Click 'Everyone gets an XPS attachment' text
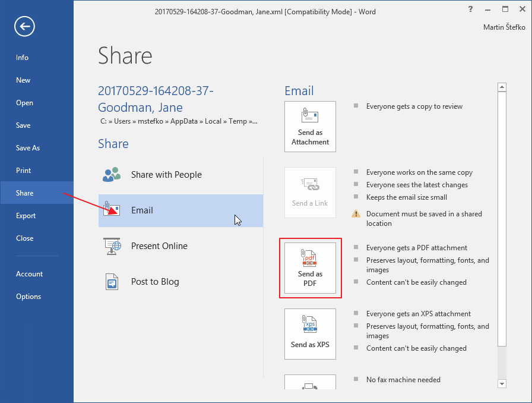532x403 pixels. pos(419,314)
